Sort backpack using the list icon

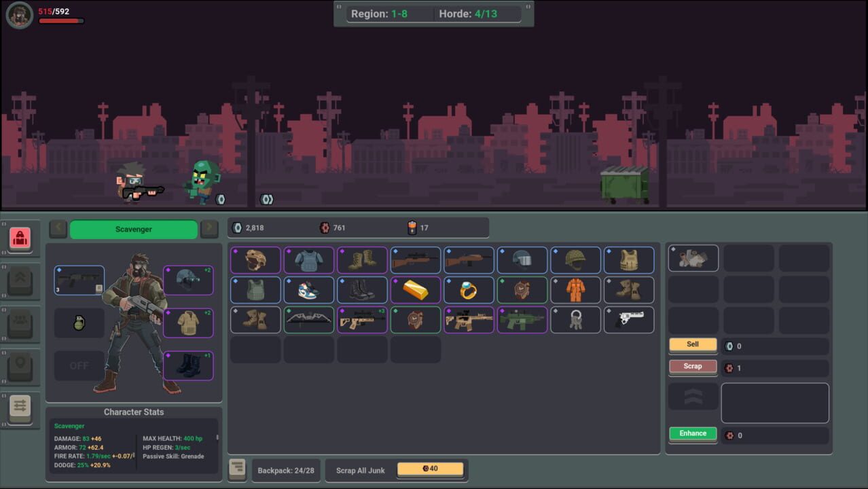[x=237, y=470]
